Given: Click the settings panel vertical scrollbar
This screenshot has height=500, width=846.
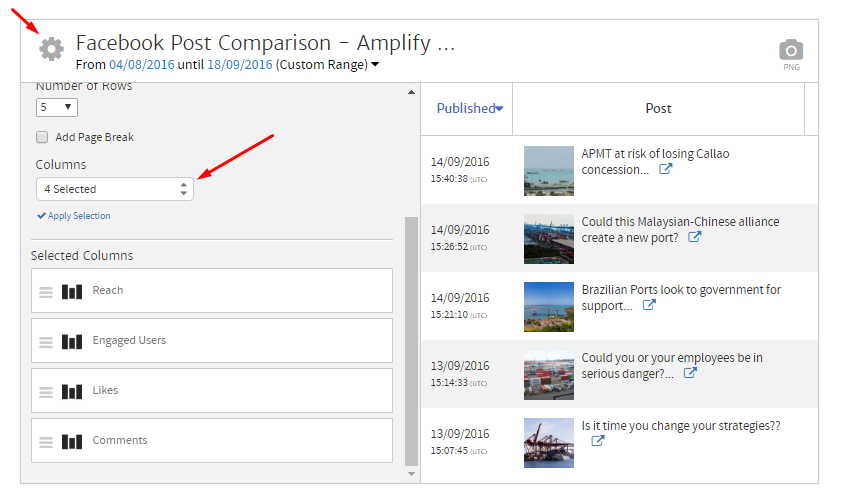Looking at the screenshot, I should (x=411, y=340).
